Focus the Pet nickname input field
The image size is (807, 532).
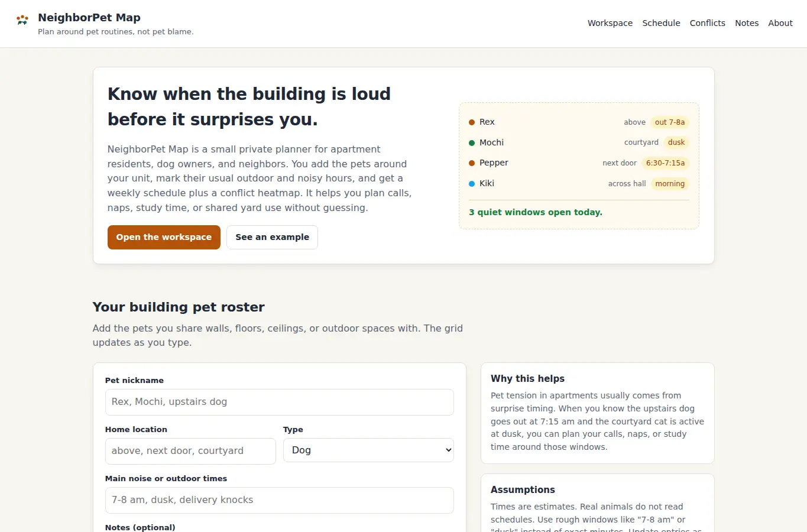(x=279, y=402)
